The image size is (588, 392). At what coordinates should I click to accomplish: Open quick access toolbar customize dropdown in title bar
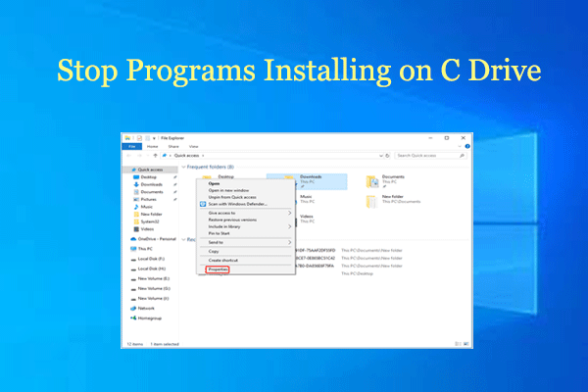point(154,138)
